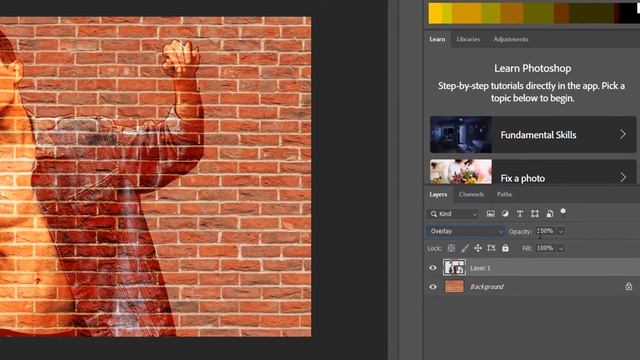Filter layers by adjustment layers icon
Image resolution: width=640 pixels, height=360 pixels.
(x=505, y=213)
